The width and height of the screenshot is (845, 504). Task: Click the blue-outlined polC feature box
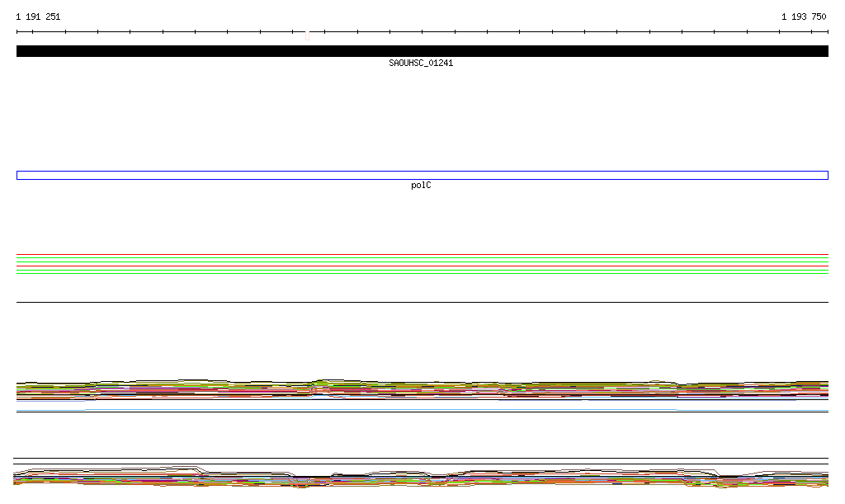422,175
